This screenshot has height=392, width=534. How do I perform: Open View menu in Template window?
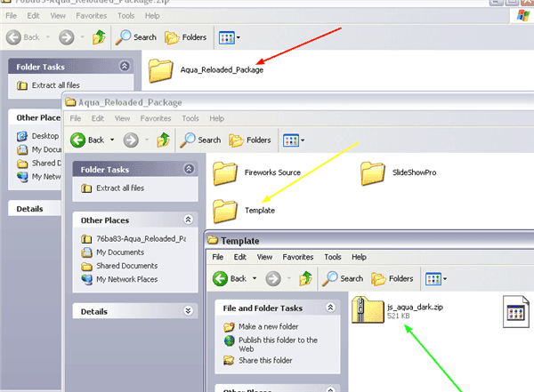click(264, 257)
